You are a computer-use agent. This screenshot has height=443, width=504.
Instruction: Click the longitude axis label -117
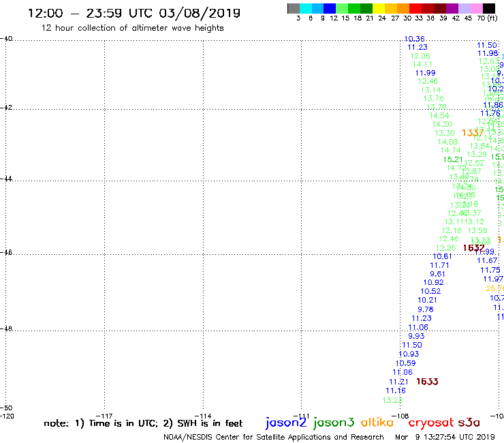tap(104, 416)
